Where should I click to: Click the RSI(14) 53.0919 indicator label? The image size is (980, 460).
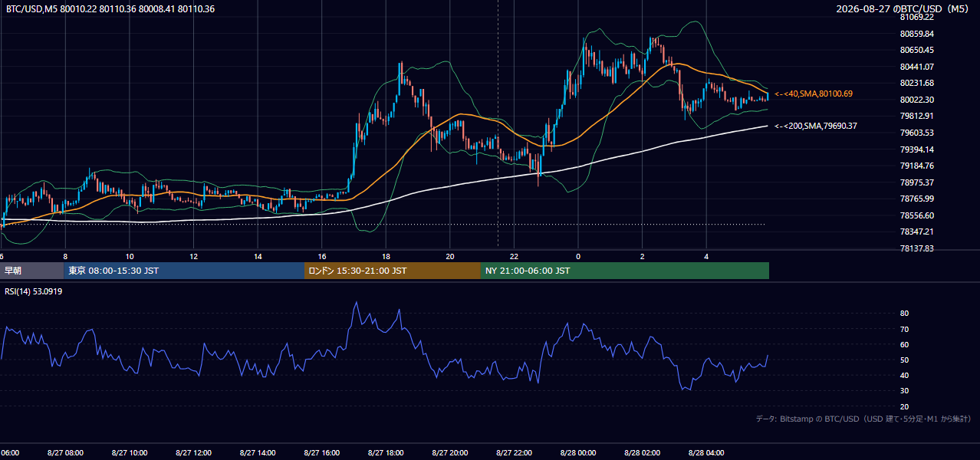(x=34, y=292)
